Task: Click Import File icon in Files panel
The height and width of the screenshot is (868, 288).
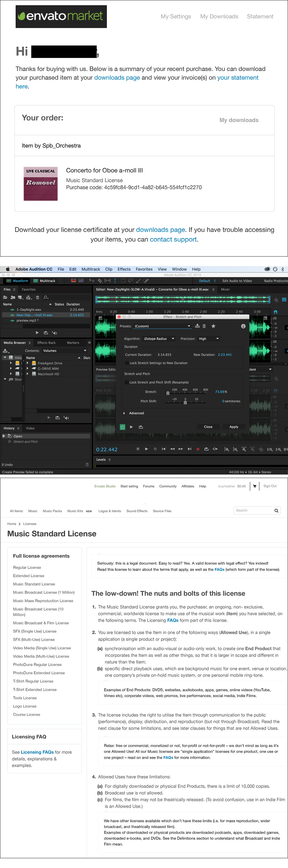Action: point(13,297)
